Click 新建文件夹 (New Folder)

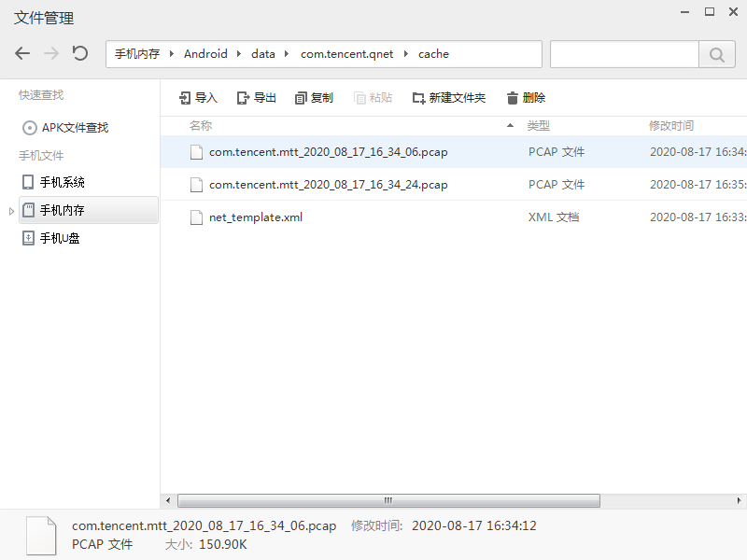(x=449, y=98)
